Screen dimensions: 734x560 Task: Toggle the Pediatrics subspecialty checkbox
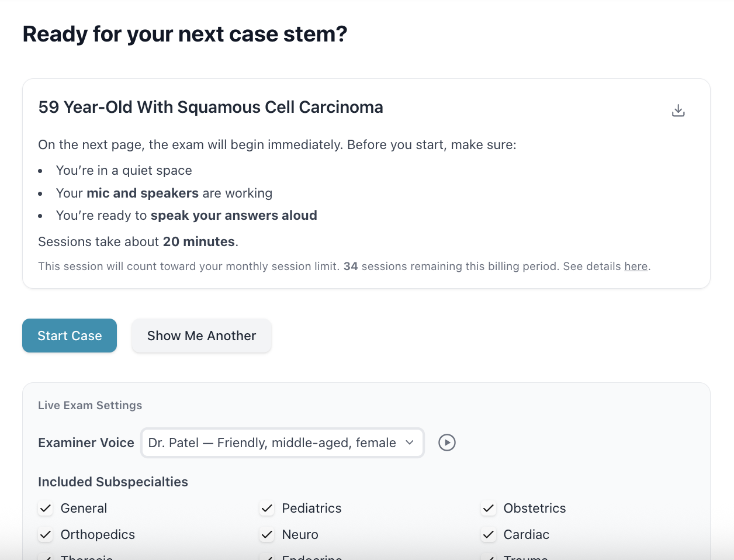[x=267, y=509]
